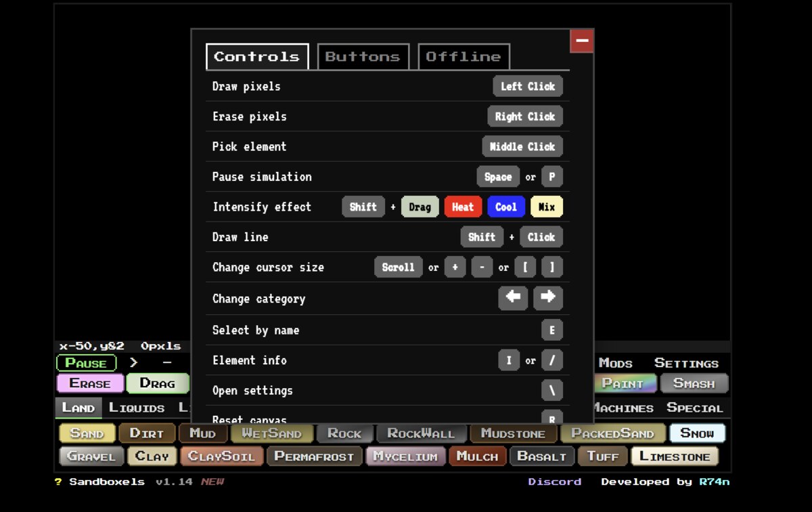Open the Settings menu
The height and width of the screenshot is (512, 812).
point(686,363)
